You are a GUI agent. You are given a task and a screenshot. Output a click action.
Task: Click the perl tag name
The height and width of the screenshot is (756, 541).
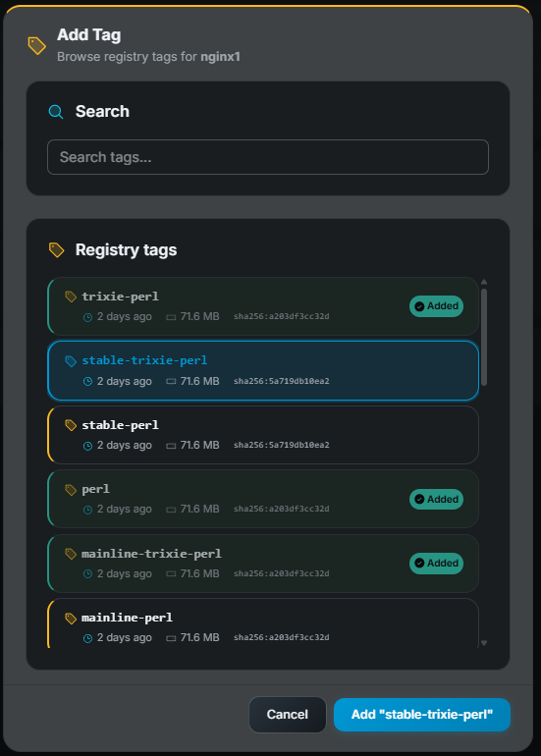tap(95, 489)
